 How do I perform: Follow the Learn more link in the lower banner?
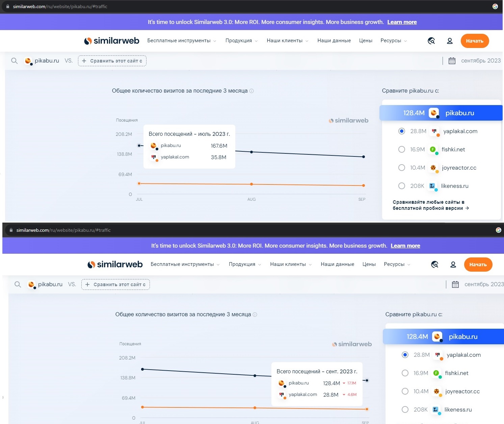[405, 246]
